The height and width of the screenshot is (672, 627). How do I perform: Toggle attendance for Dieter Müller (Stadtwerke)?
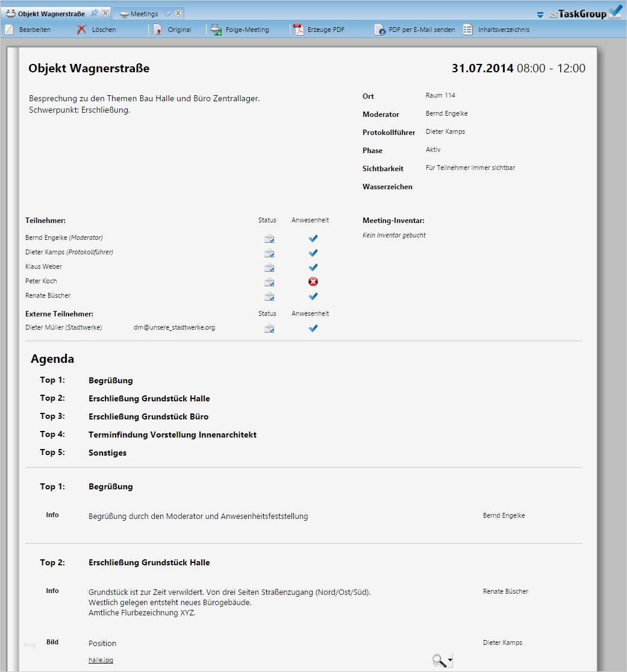click(x=313, y=328)
